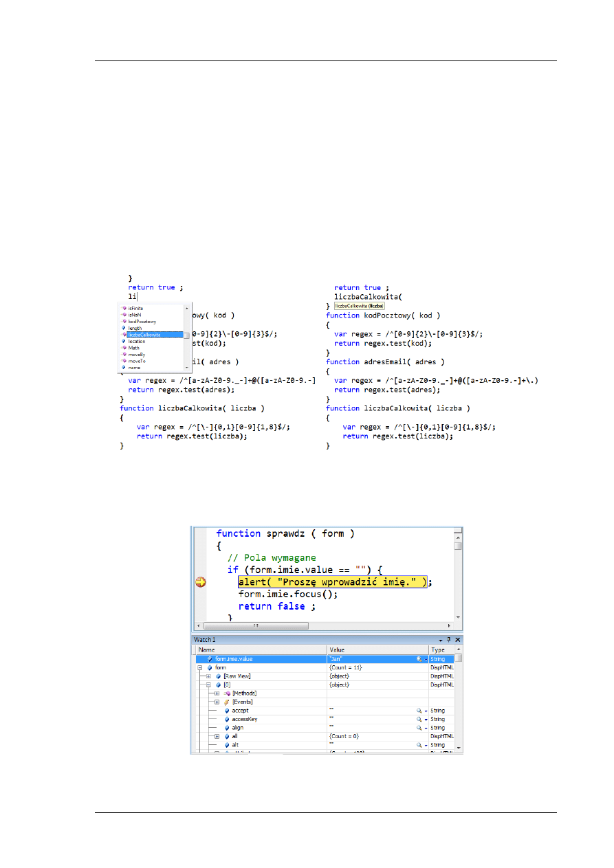
Task: Click the magnifier icon in the accessKey row
Action: 419,720
